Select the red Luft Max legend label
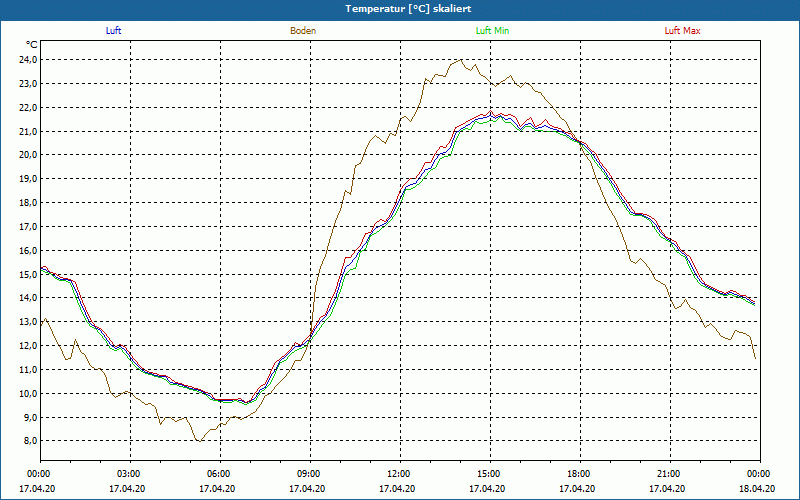The image size is (800, 500). [x=682, y=31]
